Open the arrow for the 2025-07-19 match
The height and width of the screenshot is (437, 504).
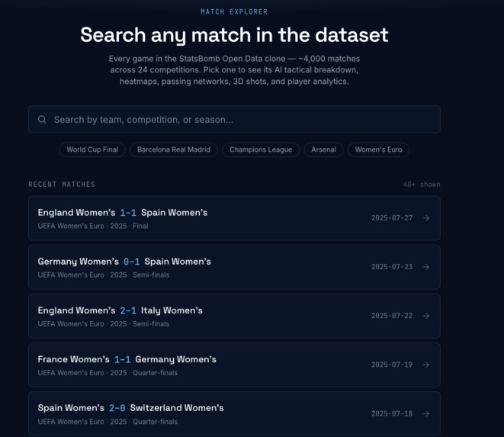pos(426,365)
